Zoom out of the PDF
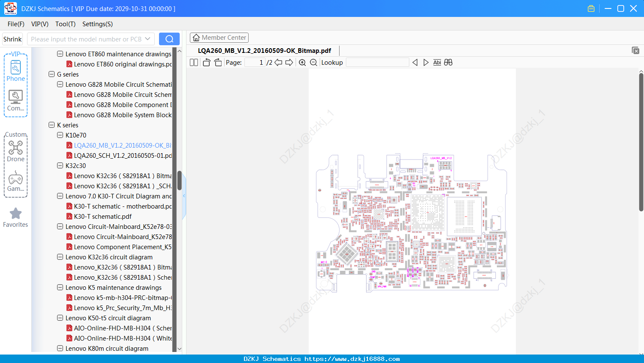This screenshot has width=644, height=363. 313,62
